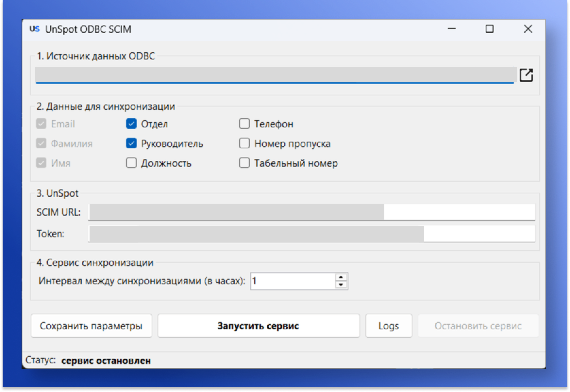Click the Сохранить параметры button
This screenshot has height=392, width=570.
coord(91,326)
